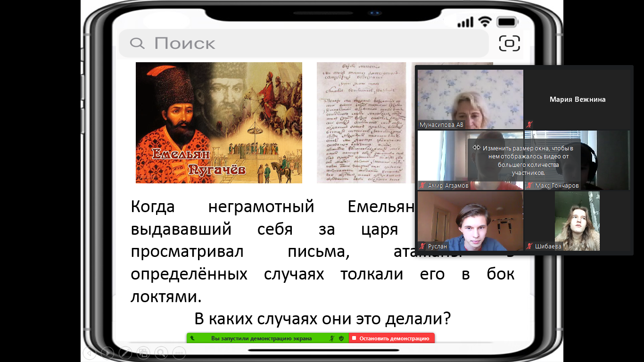644x362 pixels.
Task: Click the Емельян Пугачёв portrait image
Action: 219,123
